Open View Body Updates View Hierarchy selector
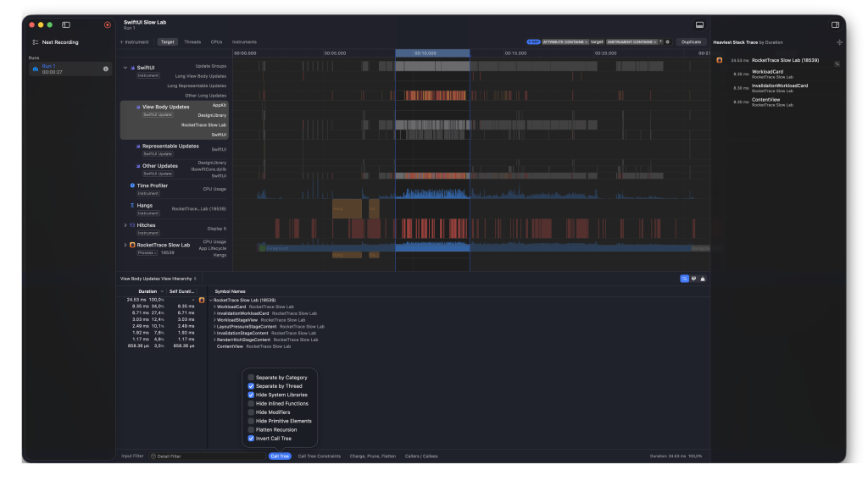This screenshot has width=868, height=492. 159,279
